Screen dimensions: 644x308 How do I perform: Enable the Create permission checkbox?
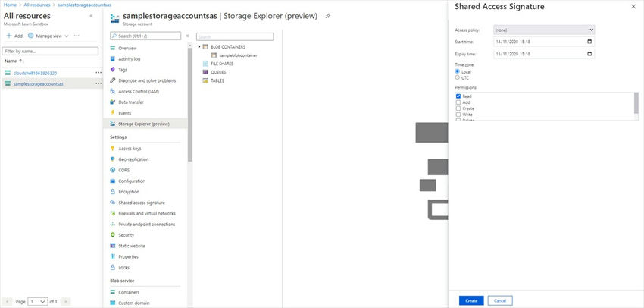[x=458, y=109]
